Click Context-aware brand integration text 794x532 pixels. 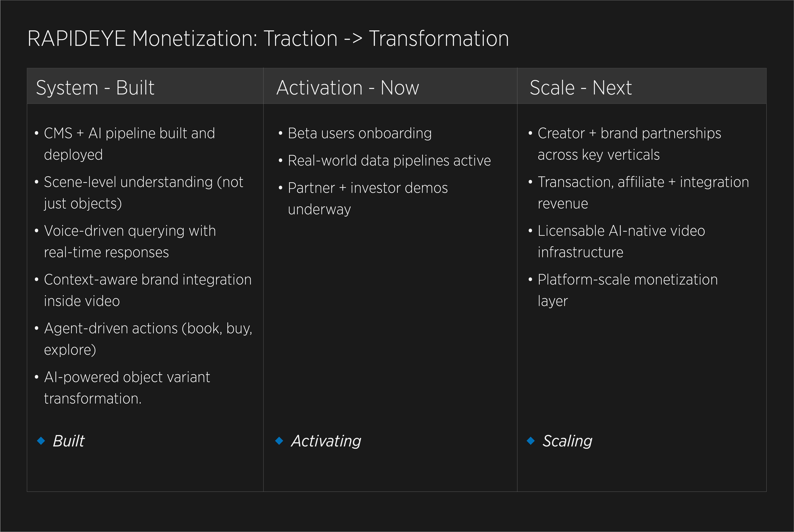pyautogui.click(x=148, y=290)
